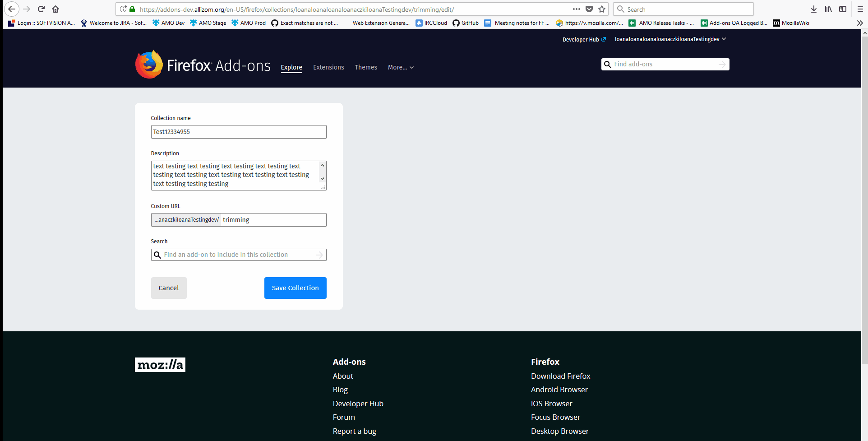Expand the user account dropdown
This screenshot has width=868, height=441.
(670, 39)
